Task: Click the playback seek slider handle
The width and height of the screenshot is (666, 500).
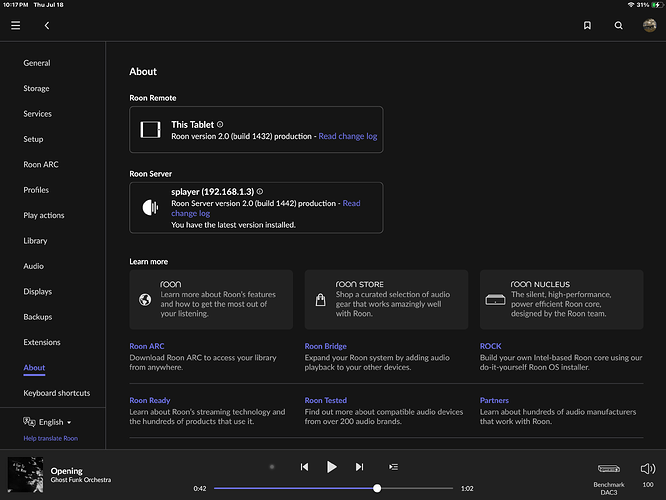Action: (x=377, y=489)
